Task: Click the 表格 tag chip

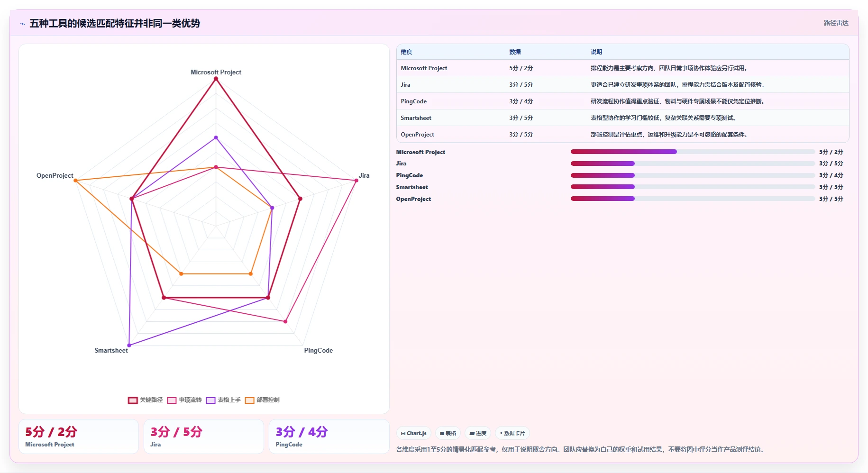Action: [x=448, y=433]
